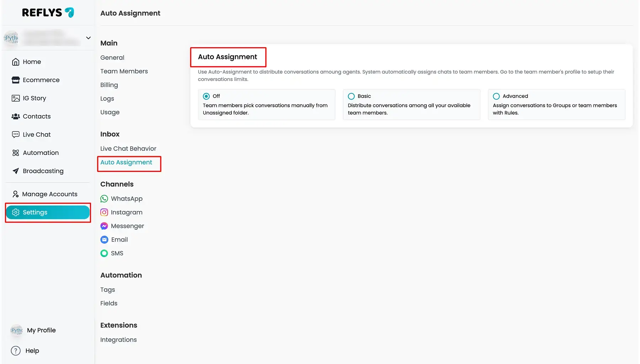This screenshot has width=640, height=364.
Task: Open Ecommerce via its store icon
Action: [16, 80]
